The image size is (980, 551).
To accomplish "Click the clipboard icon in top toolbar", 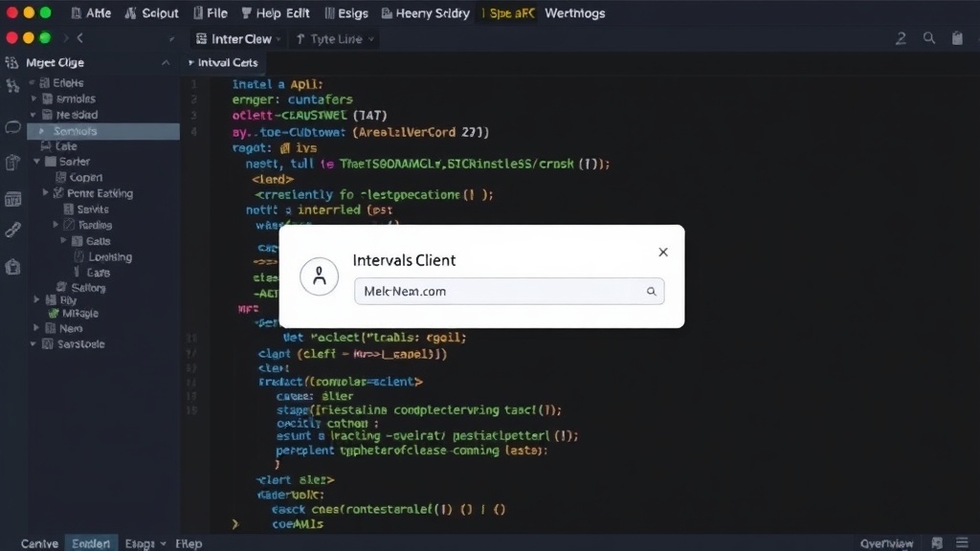I will 957,38.
